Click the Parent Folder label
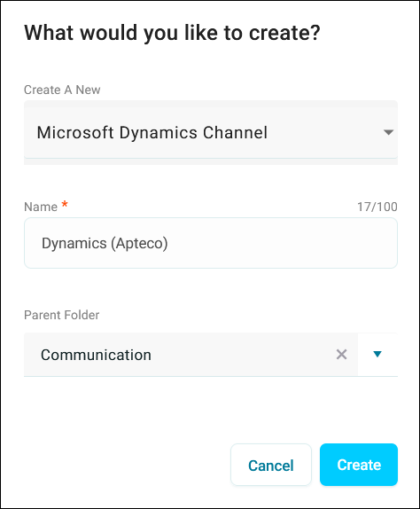Image resolution: width=420 pixels, height=509 pixels. 62,315
